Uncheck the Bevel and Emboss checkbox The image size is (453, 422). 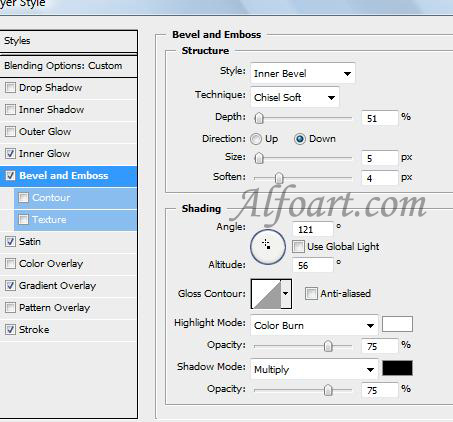[10, 176]
